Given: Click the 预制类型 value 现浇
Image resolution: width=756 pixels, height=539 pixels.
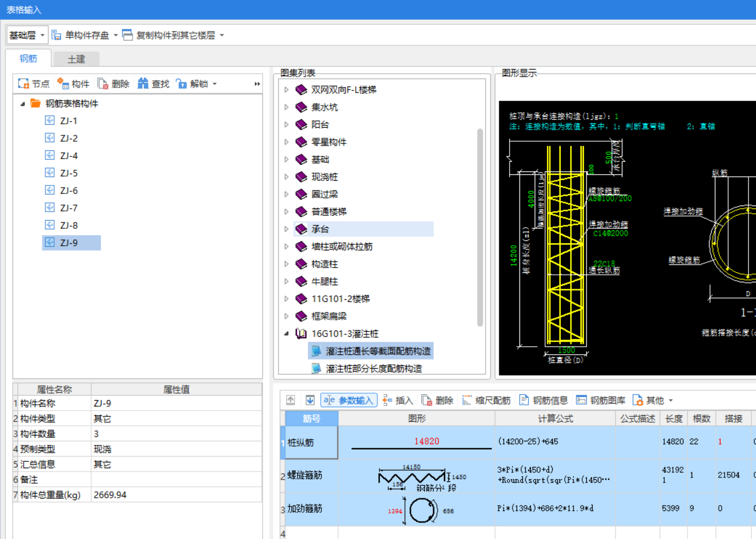Looking at the screenshot, I should click(x=176, y=449).
